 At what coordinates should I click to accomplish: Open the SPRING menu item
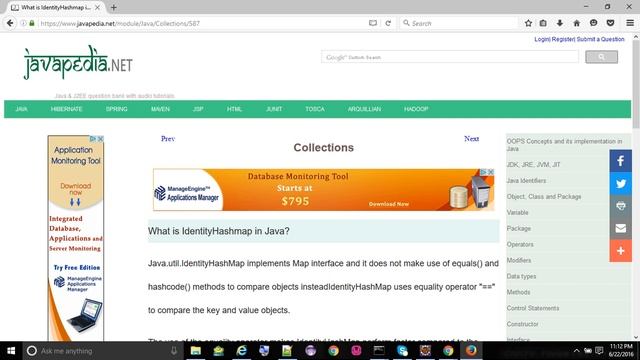117,109
